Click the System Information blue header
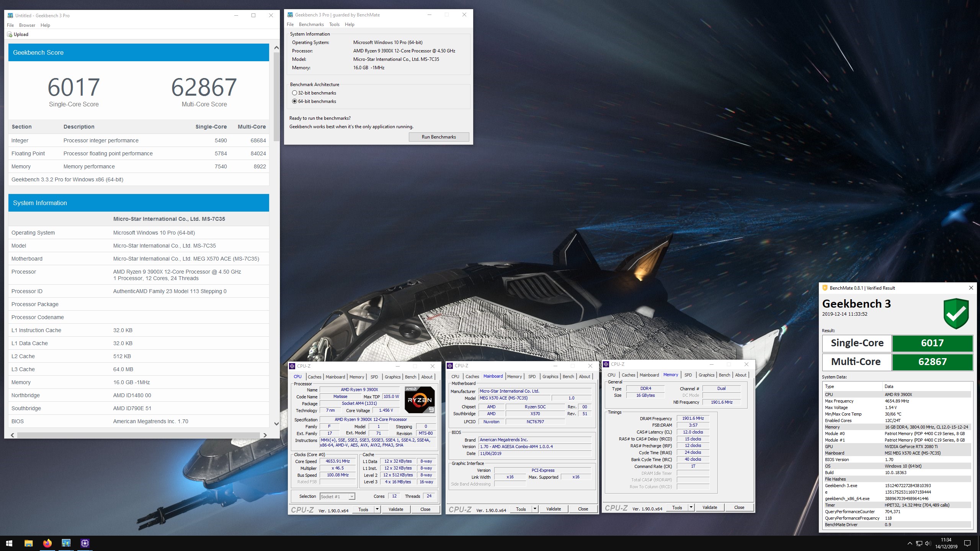The width and height of the screenshot is (980, 551). click(139, 203)
